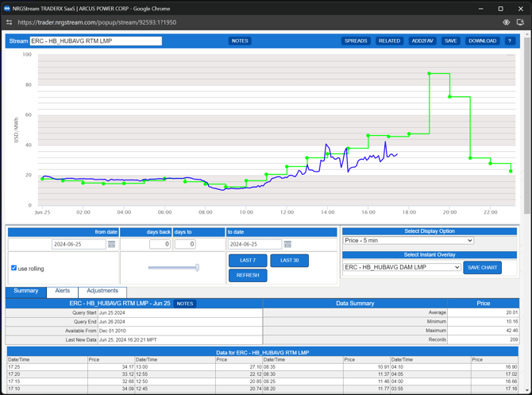Click the days to input field
The width and height of the screenshot is (532, 395).
[185, 244]
